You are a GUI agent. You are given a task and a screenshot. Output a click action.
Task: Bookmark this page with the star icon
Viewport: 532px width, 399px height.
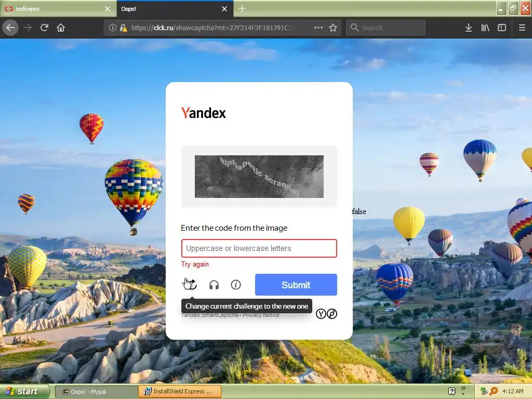click(x=333, y=28)
